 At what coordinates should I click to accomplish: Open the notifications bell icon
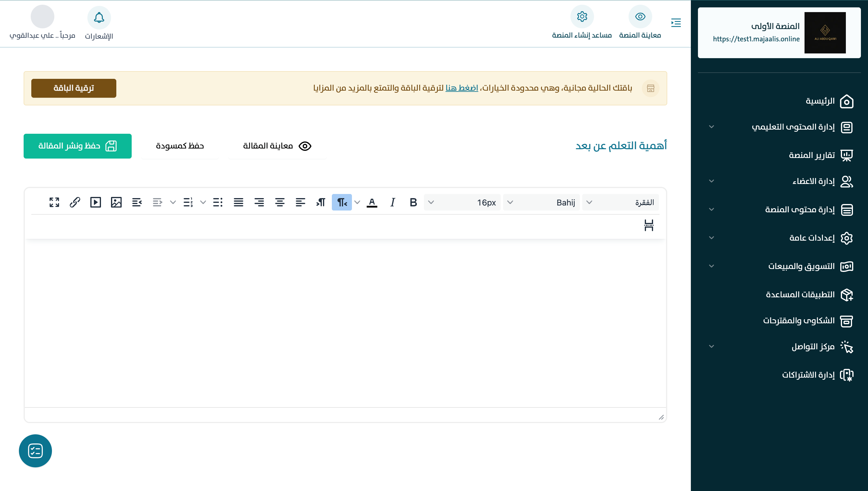tap(99, 17)
